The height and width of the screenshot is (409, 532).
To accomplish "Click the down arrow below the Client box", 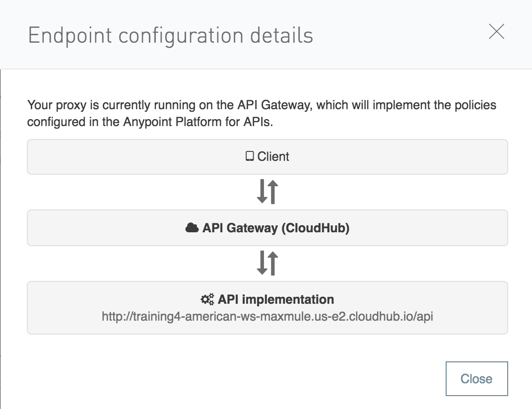I will point(262,192).
